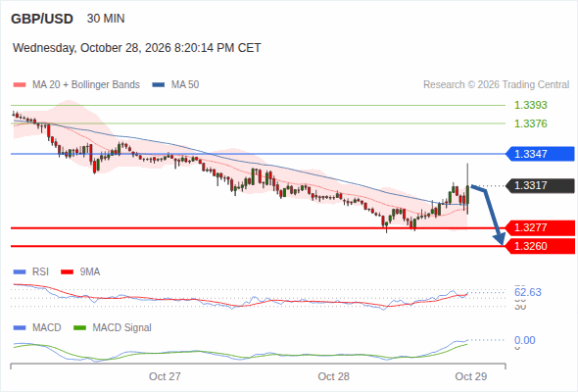Click the Oct 27 date axis label
578x392 pixels.
point(165,376)
